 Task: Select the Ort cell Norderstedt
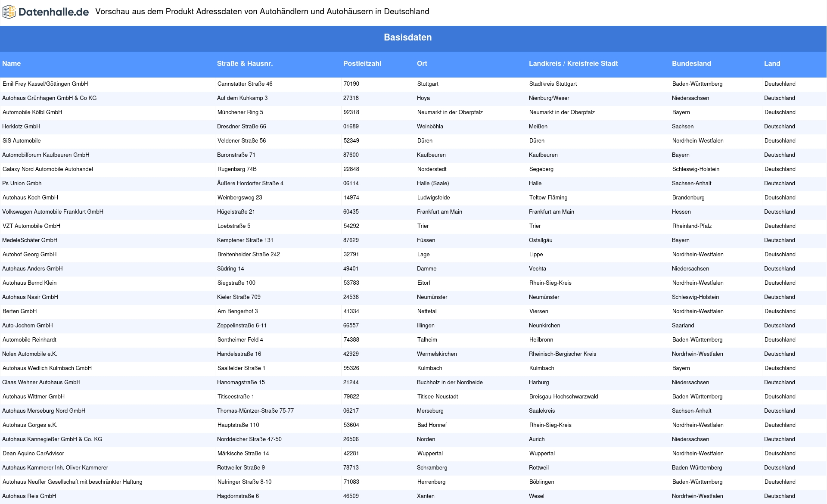click(x=432, y=169)
